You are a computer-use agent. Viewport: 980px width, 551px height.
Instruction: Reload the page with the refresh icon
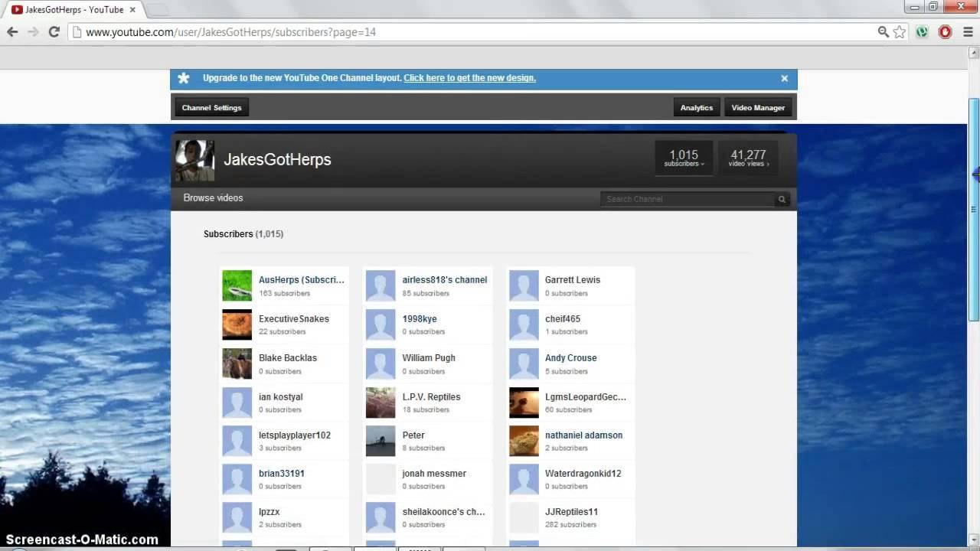pyautogui.click(x=54, y=32)
